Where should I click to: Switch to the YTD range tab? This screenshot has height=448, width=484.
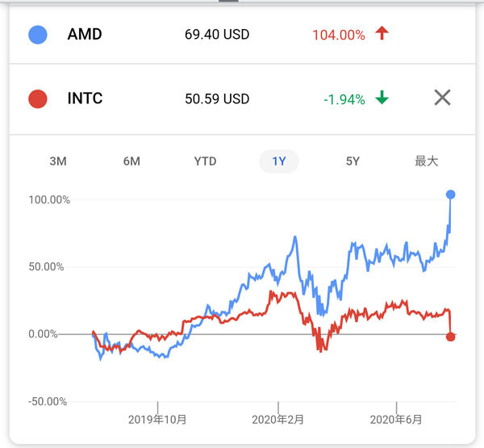pos(205,161)
